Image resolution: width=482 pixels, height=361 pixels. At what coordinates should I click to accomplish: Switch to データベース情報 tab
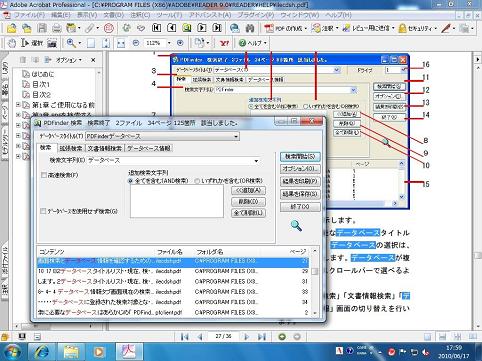pyautogui.click(x=149, y=148)
